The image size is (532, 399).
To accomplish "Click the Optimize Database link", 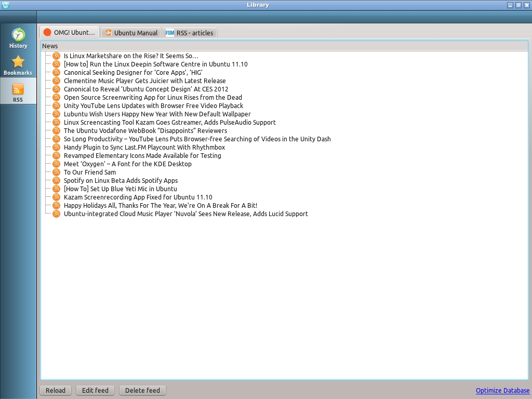I will [502, 391].
